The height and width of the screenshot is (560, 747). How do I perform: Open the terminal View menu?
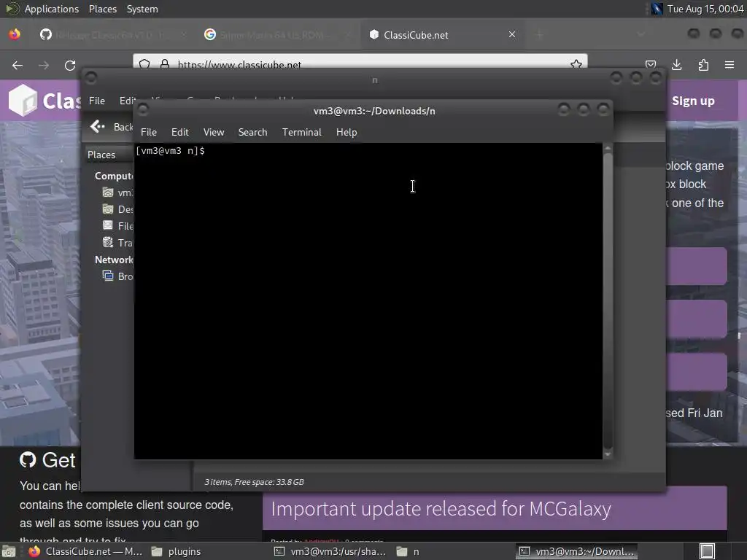[214, 133]
